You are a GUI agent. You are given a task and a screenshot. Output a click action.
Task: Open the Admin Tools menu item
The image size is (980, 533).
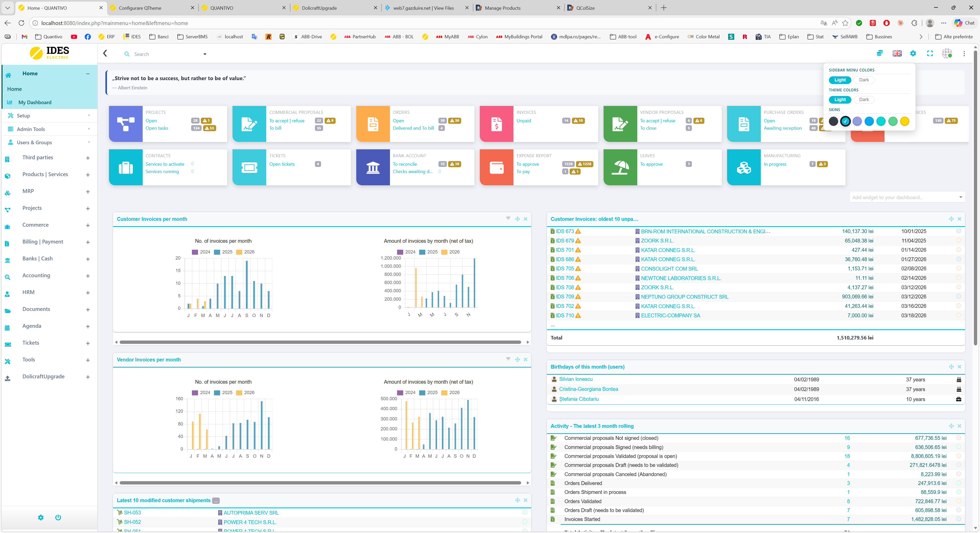[x=31, y=129]
